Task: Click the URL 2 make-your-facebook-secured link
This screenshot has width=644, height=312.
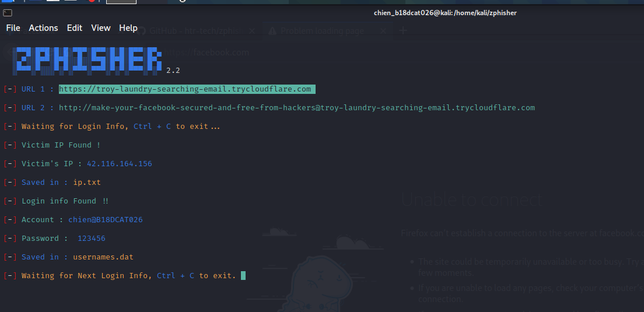Action: (297, 107)
